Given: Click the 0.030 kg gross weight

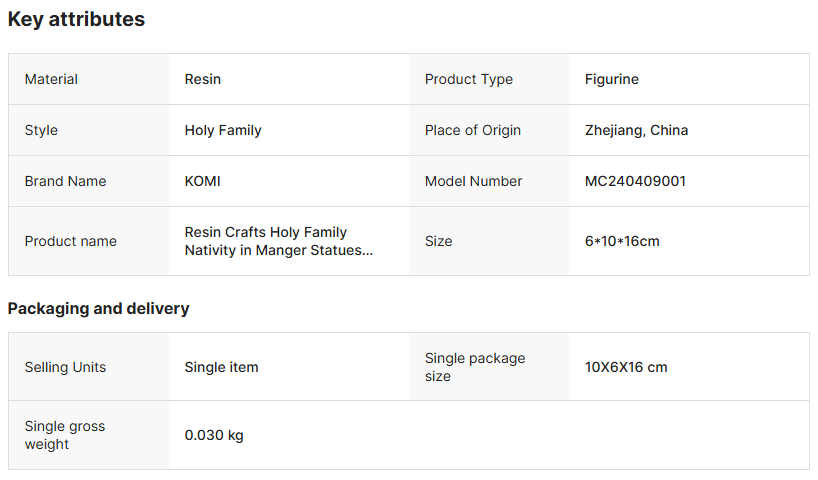Looking at the screenshot, I should (214, 435).
